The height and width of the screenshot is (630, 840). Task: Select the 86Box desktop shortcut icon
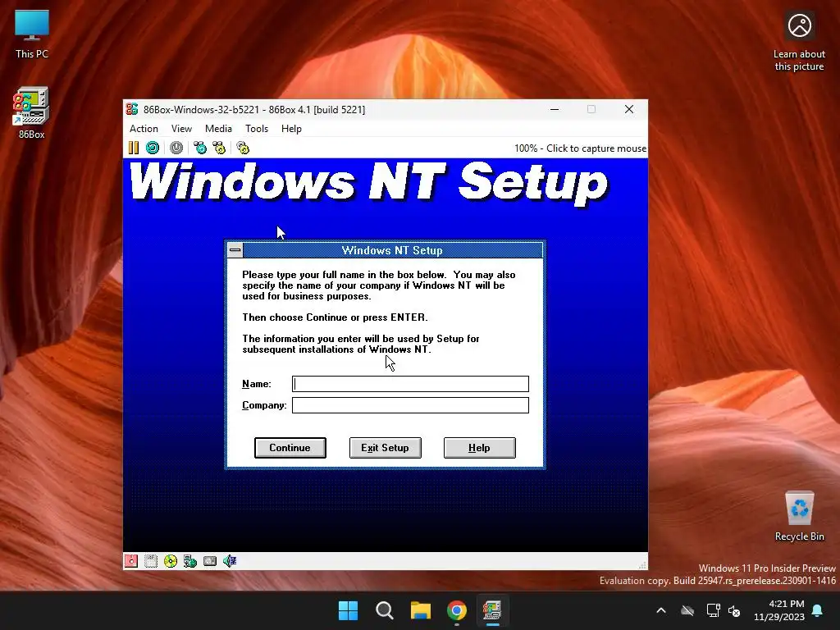click(32, 113)
